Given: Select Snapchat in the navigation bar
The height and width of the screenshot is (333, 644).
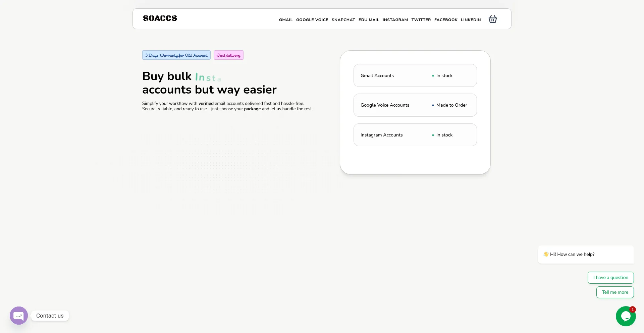Looking at the screenshot, I should point(343,20).
